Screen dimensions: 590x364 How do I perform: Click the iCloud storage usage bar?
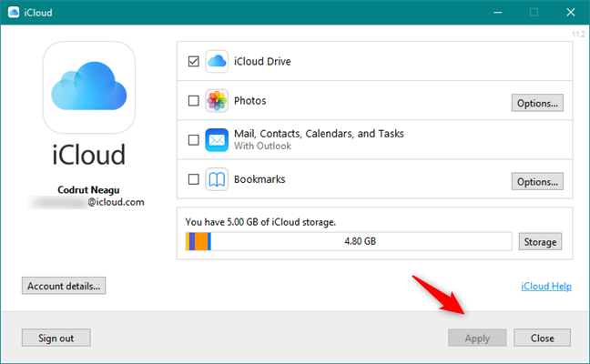tap(349, 241)
